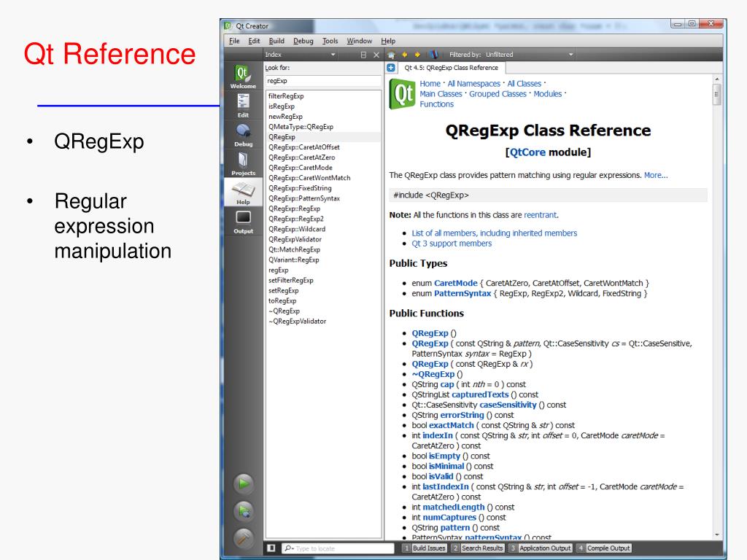
Task: Select setFilterRegExp in index list
Action: click(323, 281)
